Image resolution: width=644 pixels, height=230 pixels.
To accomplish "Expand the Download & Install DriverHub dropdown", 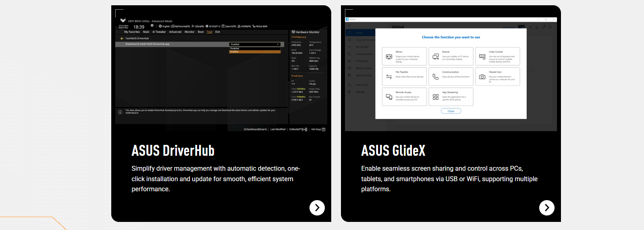I will (255, 44).
